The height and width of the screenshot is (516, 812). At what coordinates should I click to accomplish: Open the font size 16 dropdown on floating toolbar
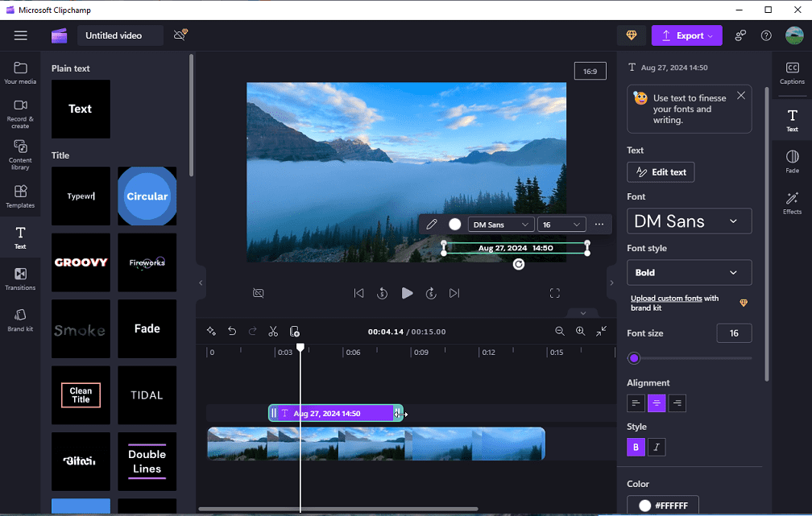tap(562, 224)
